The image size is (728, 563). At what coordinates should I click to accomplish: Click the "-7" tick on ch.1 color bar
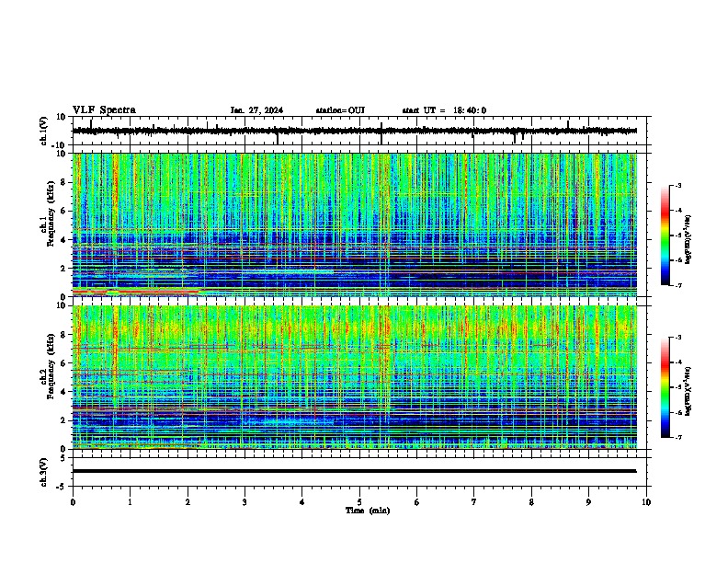point(677,285)
